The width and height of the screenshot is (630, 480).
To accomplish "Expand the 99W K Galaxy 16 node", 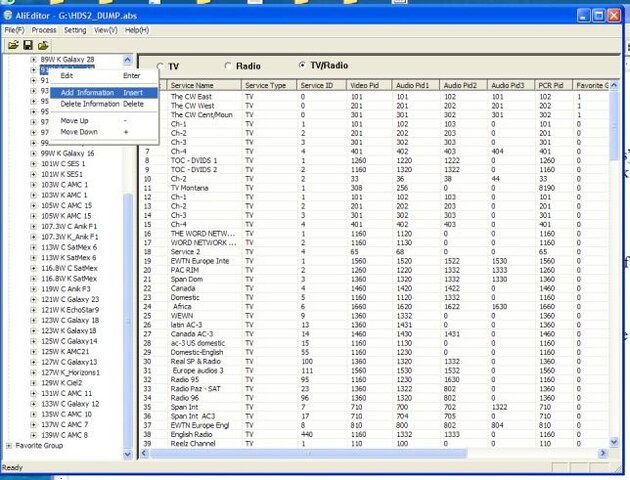I will tap(34, 153).
